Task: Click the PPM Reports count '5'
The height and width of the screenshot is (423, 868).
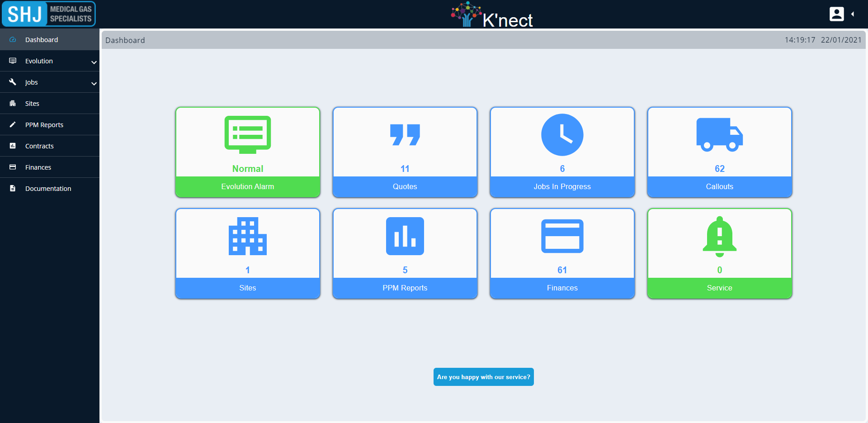Action: click(x=405, y=270)
